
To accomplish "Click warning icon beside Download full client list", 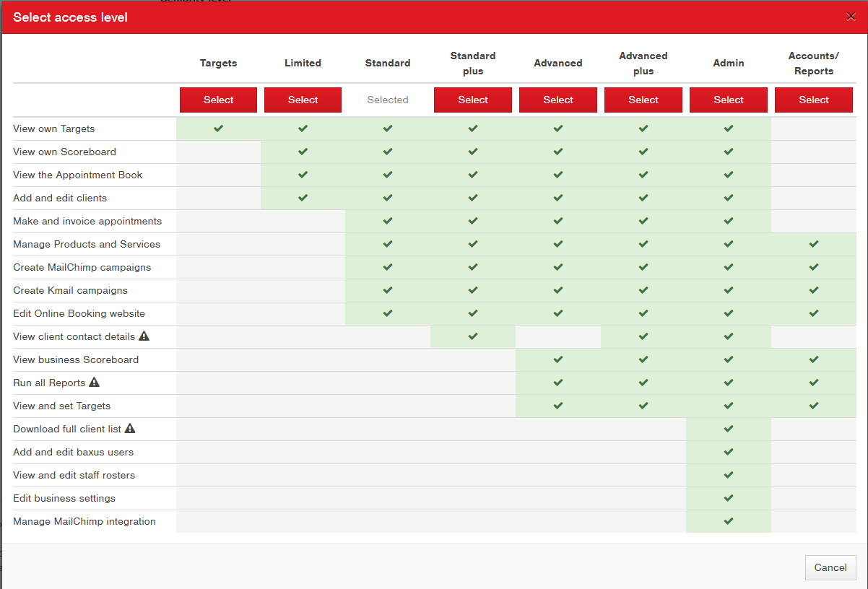I will coord(130,428).
